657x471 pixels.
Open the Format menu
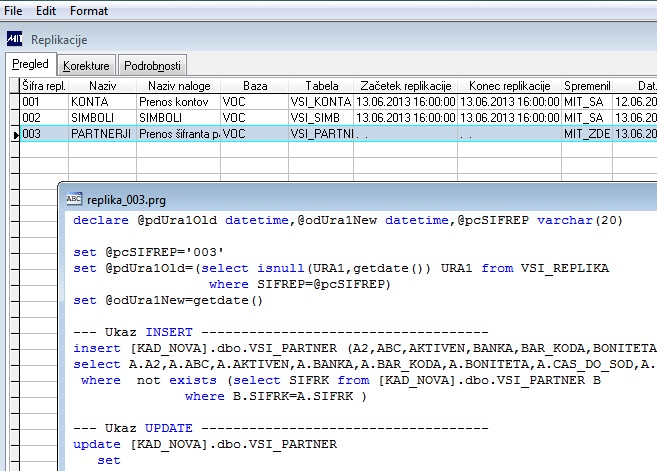(89, 10)
